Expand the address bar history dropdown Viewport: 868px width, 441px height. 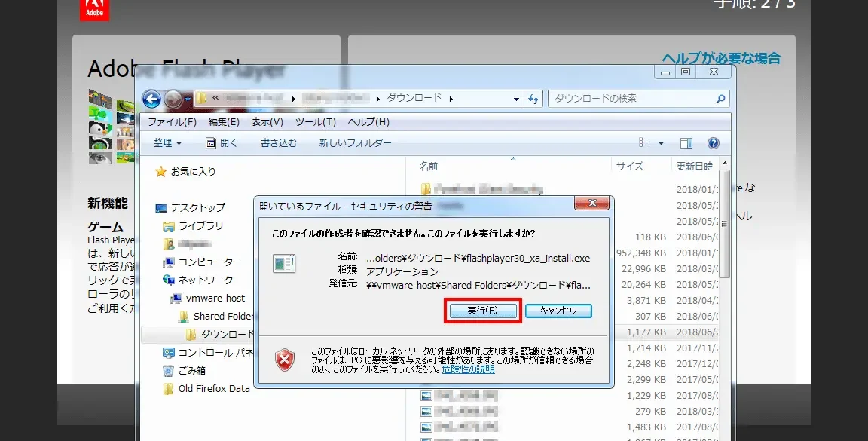[x=516, y=100]
